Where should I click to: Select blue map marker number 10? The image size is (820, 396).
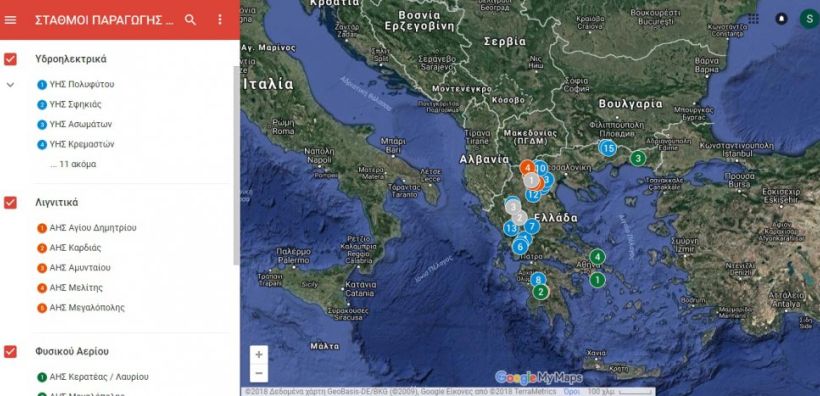[x=541, y=168]
